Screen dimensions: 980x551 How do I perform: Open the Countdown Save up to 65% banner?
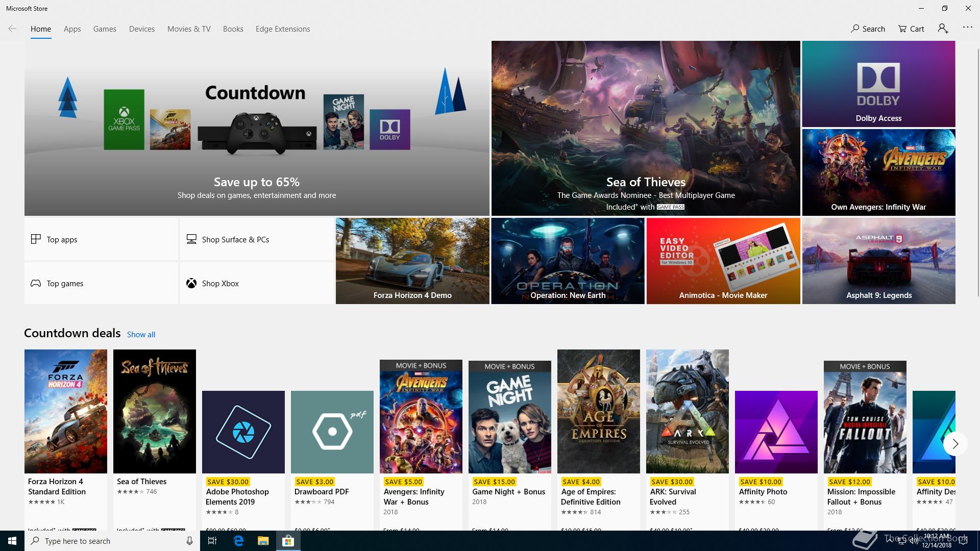pyautogui.click(x=257, y=128)
